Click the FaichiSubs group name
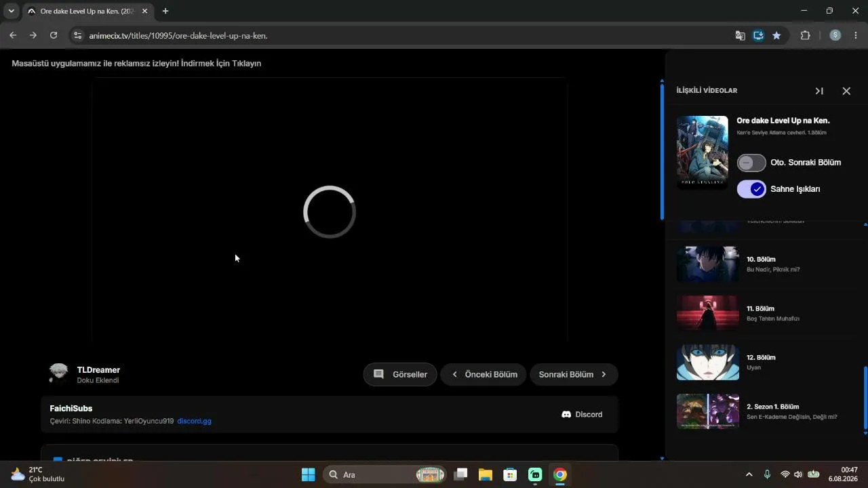868x488 pixels. tap(71, 409)
